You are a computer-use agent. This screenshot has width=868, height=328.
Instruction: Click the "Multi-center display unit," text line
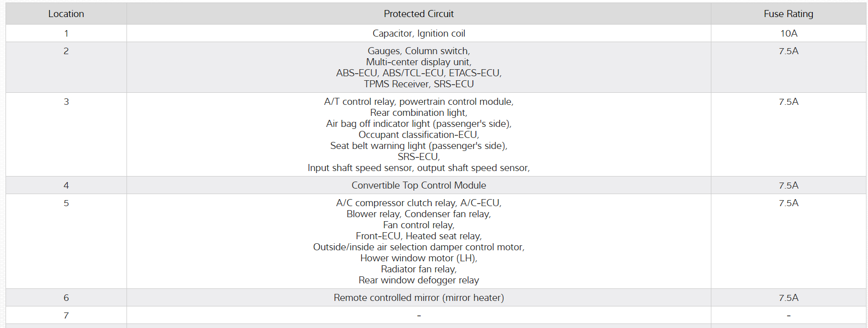point(419,62)
